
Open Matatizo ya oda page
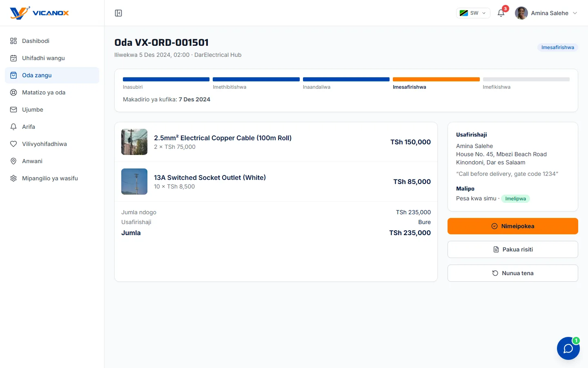[x=52, y=92]
